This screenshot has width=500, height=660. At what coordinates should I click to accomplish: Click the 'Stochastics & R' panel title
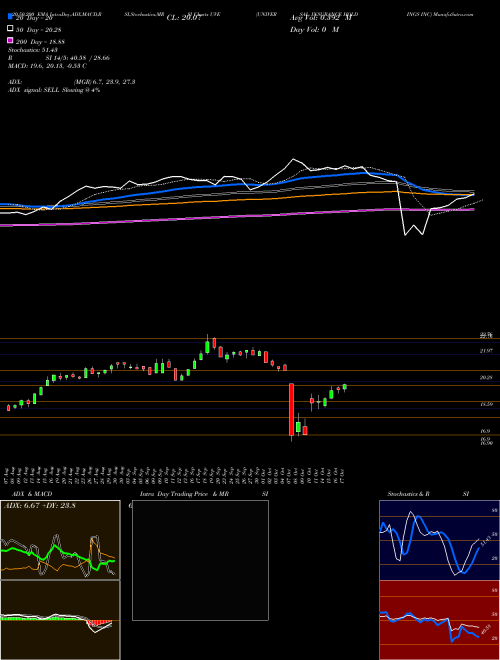pyautogui.click(x=409, y=494)
